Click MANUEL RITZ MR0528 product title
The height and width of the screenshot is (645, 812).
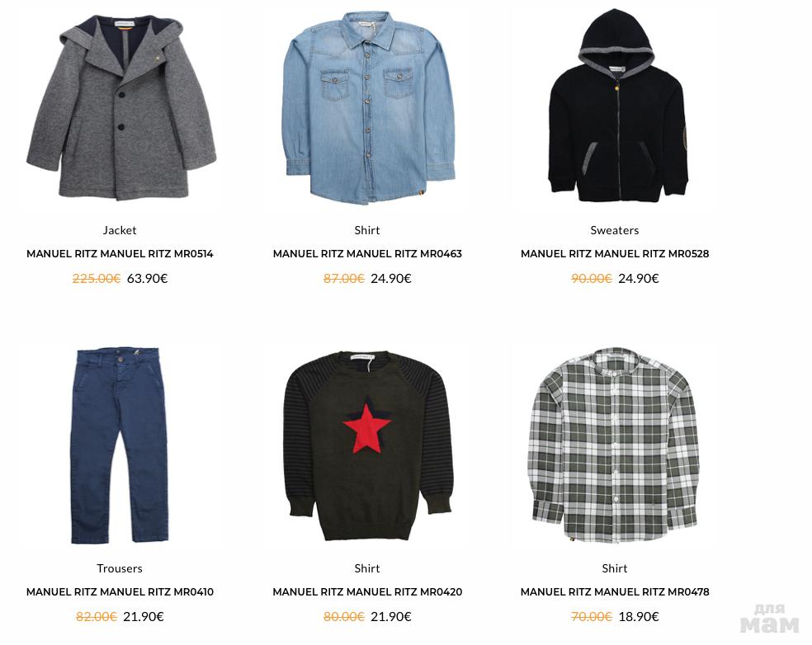click(x=615, y=254)
